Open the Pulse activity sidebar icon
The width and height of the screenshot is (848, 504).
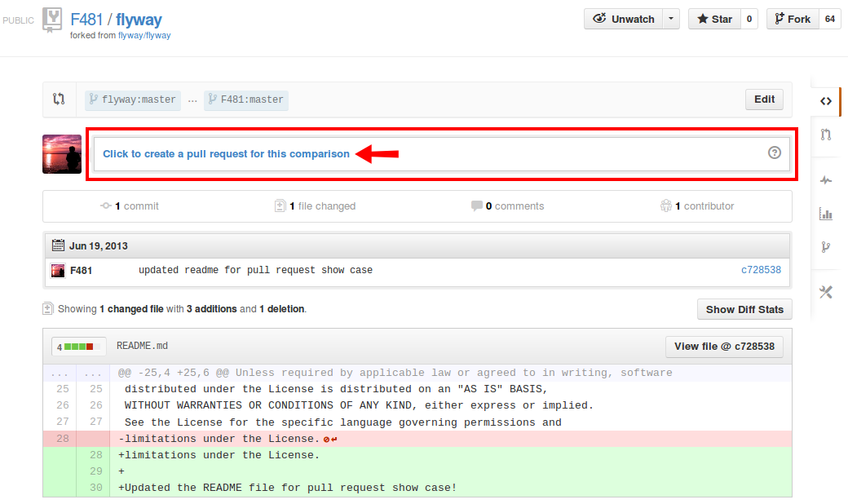click(825, 180)
